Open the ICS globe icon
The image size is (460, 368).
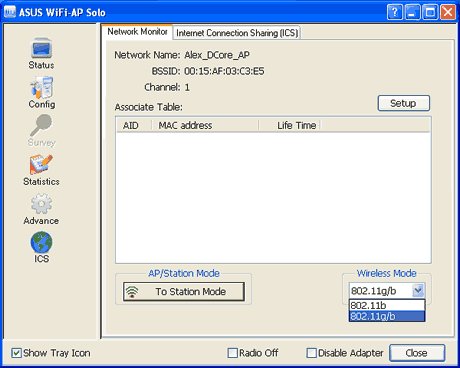(x=41, y=242)
